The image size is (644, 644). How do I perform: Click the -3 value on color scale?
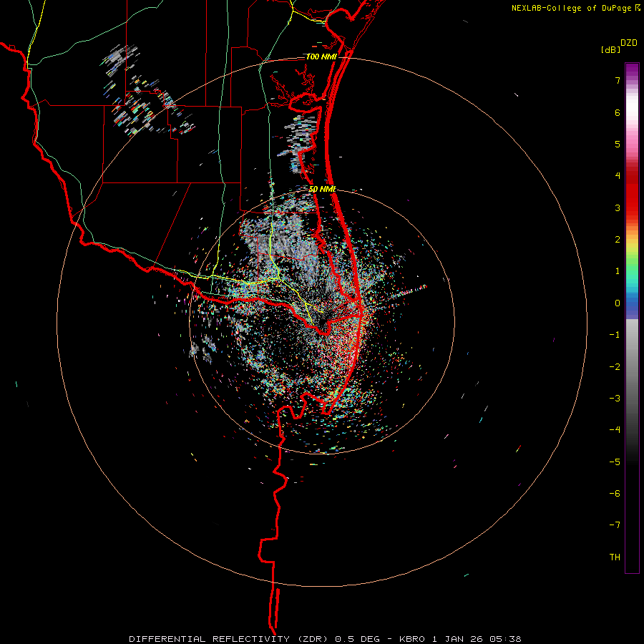click(x=615, y=399)
